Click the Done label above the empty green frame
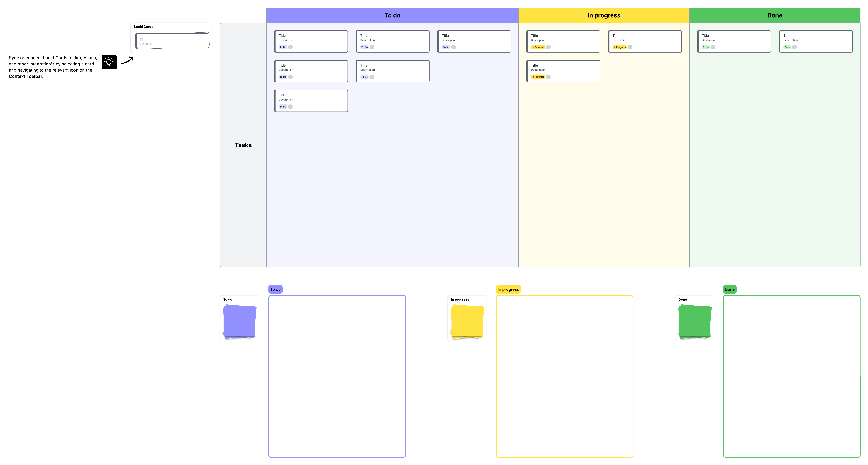The width and height of the screenshot is (868, 465). click(729, 289)
